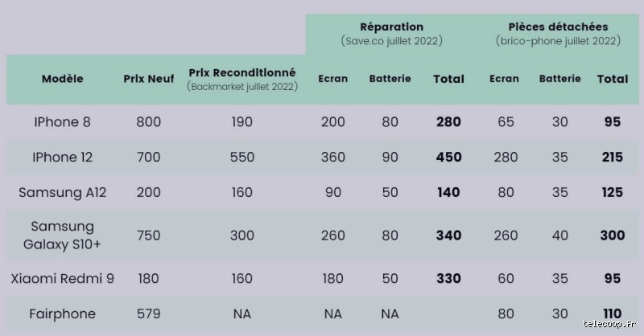The width and height of the screenshot is (644, 336).
Task: Select the Prix Neuf column header
Action: click(149, 78)
